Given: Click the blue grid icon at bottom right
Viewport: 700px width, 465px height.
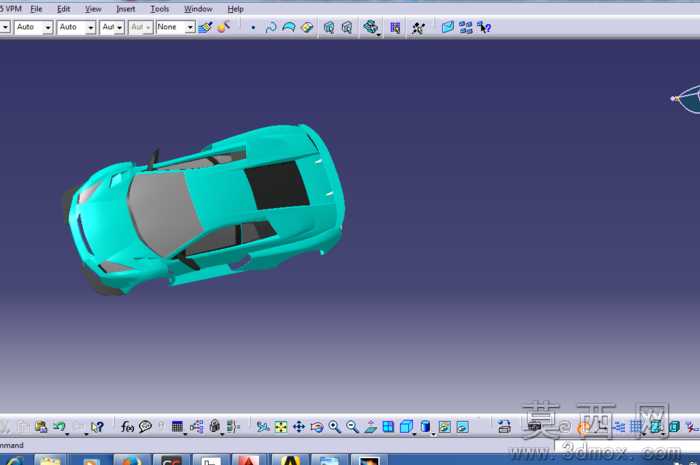Looking at the screenshot, I should coord(636,427).
